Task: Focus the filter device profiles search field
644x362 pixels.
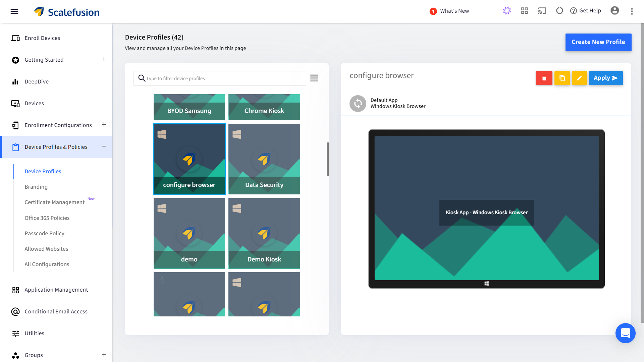Action: point(220,78)
